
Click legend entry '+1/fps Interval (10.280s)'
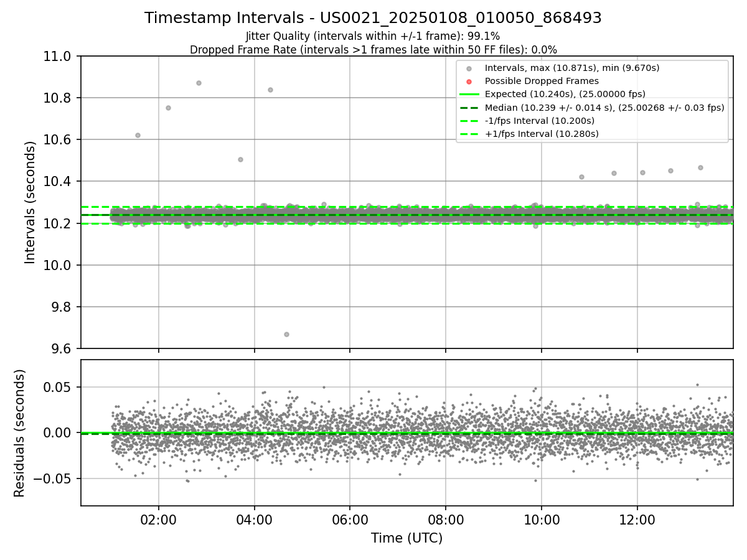(542, 134)
